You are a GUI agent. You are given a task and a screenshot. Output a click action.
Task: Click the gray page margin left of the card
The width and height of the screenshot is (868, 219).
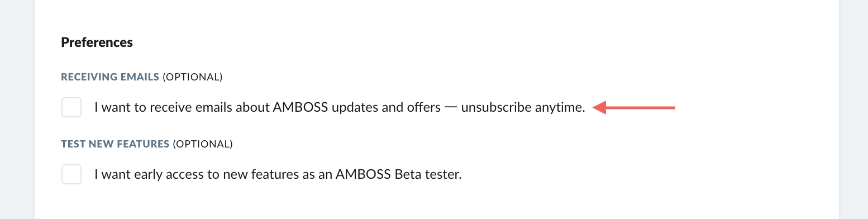(x=17, y=109)
